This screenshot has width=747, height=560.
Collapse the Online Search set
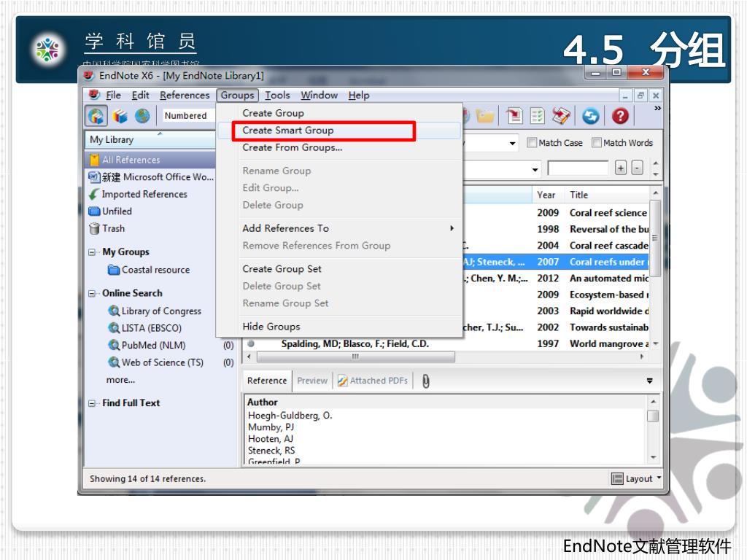click(x=92, y=294)
